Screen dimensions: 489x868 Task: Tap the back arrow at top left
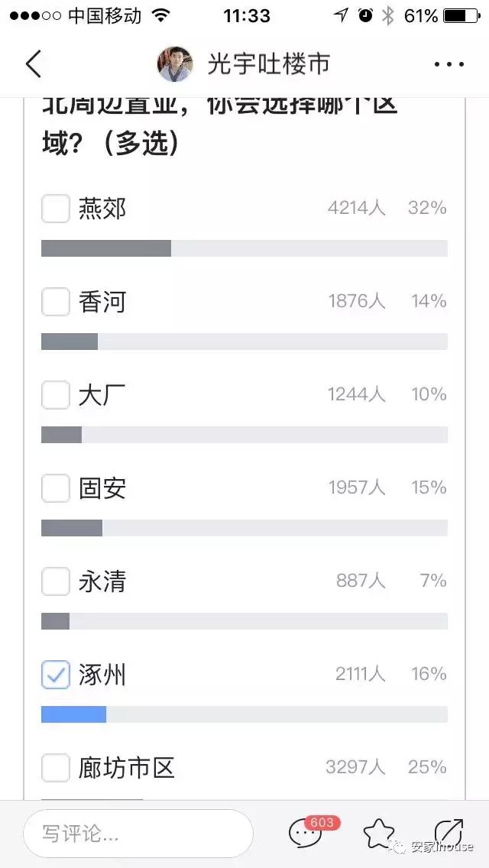pos(34,64)
